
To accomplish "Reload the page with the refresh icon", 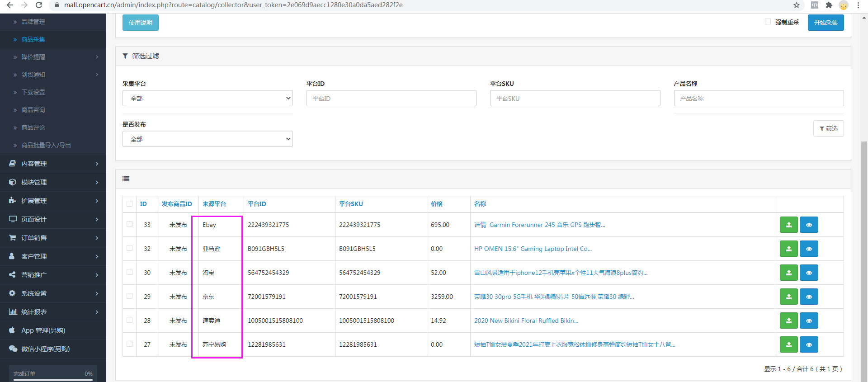I will 39,5.
